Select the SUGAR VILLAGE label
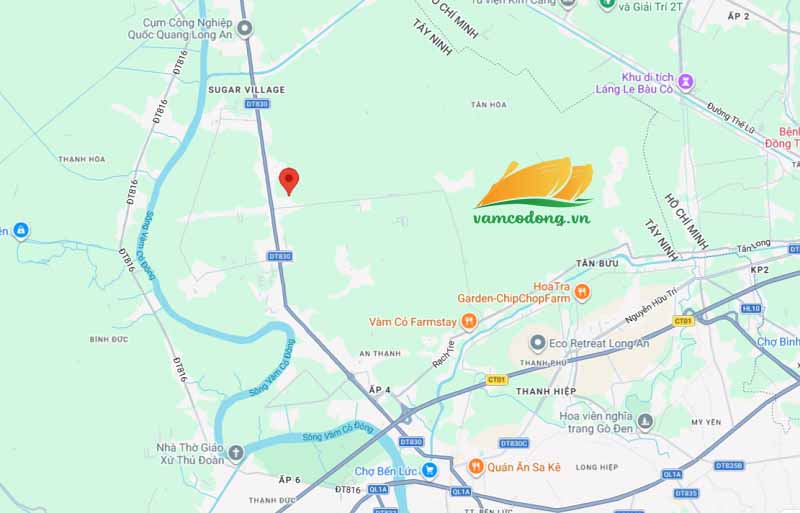Screen dimensions: 800x513 pyautogui.click(x=246, y=90)
